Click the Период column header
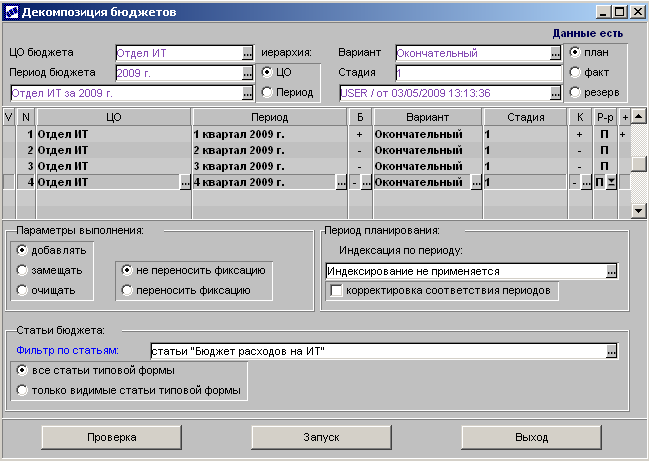The height and width of the screenshot is (461, 649). click(269, 117)
